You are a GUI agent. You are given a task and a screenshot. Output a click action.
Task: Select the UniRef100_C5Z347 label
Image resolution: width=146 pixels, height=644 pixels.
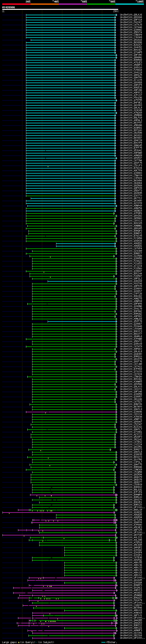point(131,424)
